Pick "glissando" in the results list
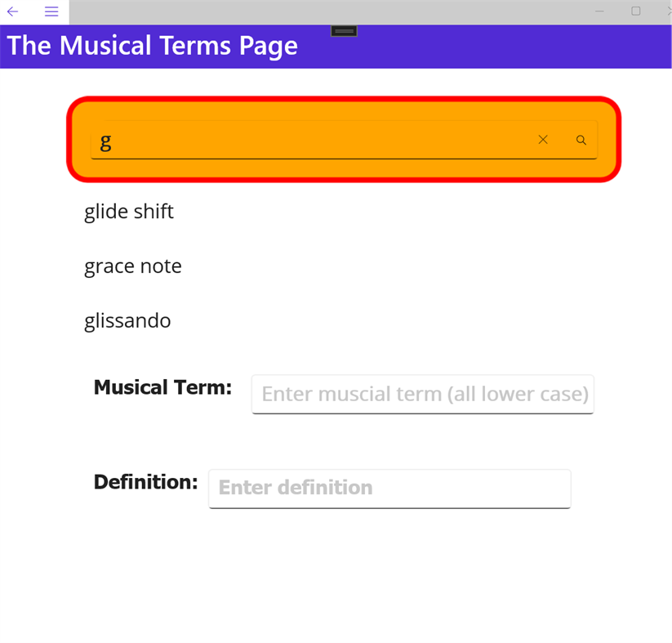 (127, 320)
